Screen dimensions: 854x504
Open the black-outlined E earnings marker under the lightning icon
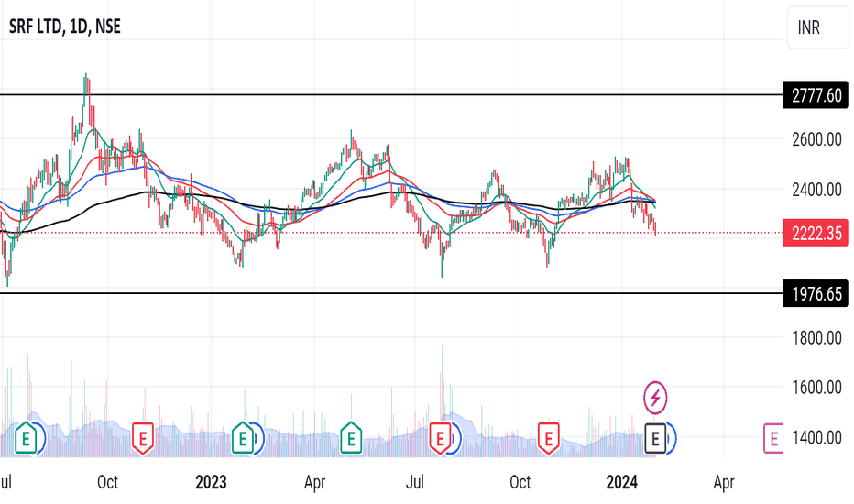pos(655,438)
